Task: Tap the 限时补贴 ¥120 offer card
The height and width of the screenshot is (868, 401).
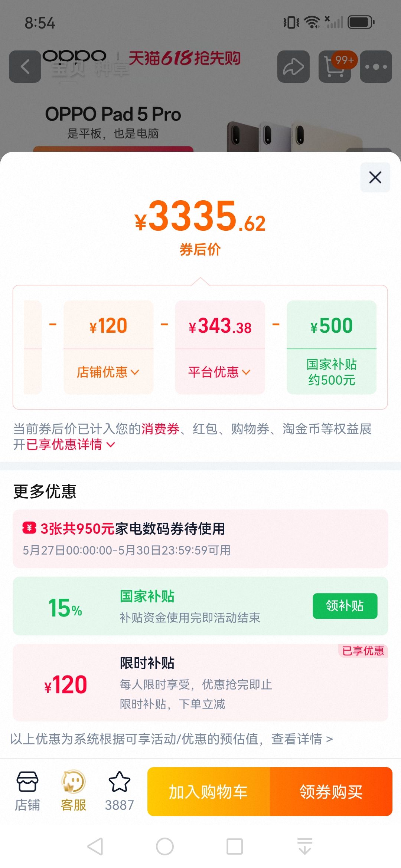Action: pyautogui.click(x=200, y=683)
